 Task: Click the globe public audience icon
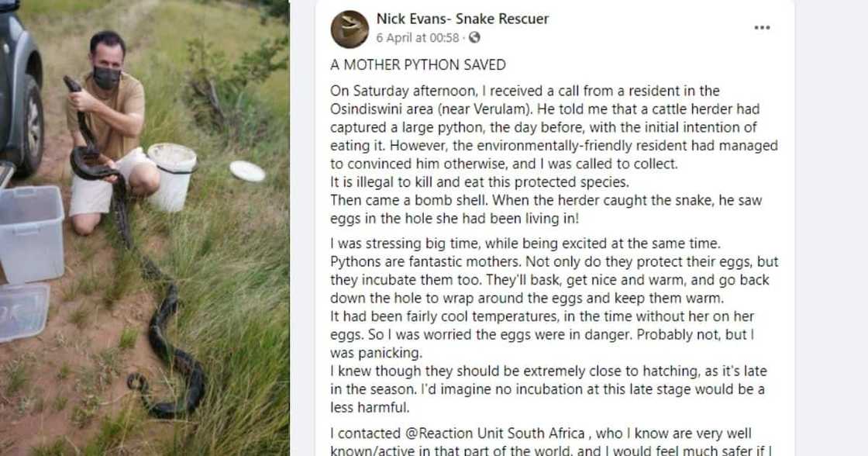(474, 37)
